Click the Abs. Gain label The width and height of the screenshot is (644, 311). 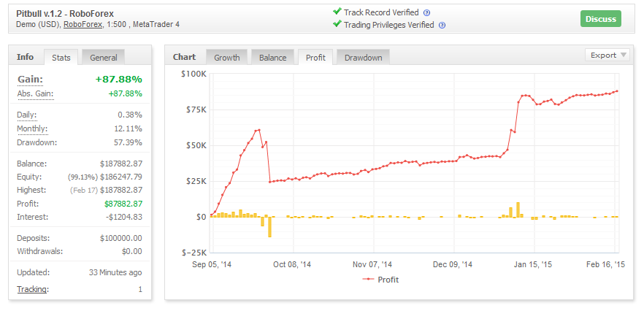(35, 93)
